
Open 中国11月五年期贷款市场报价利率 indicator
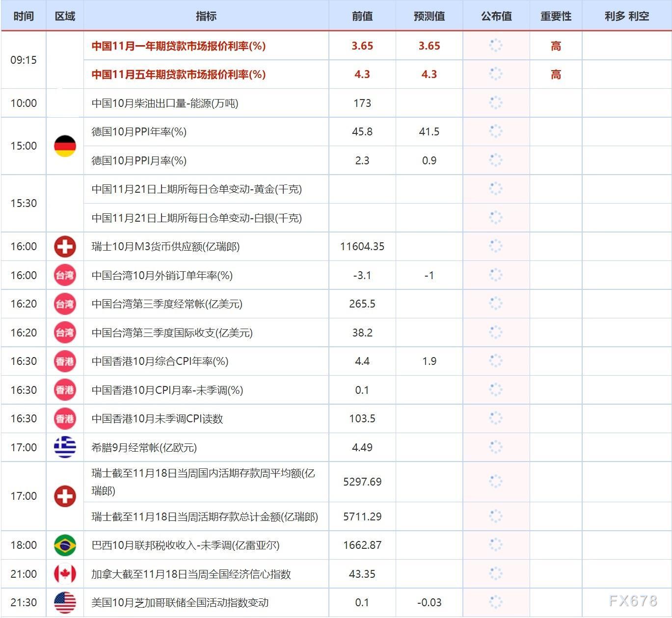[179, 74]
